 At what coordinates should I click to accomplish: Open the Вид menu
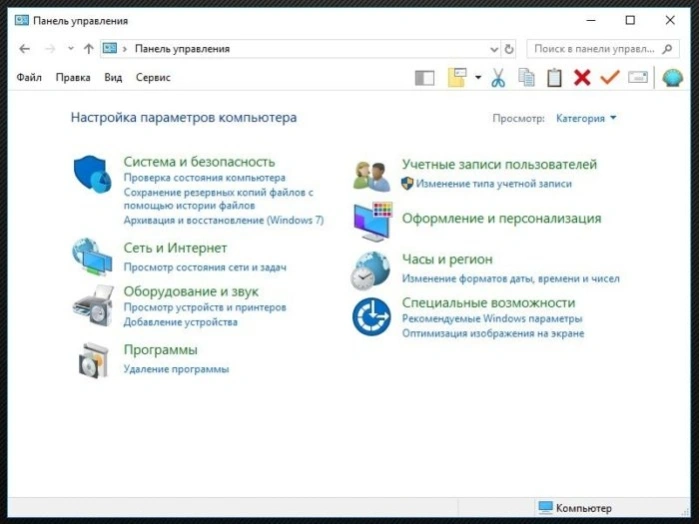113,78
